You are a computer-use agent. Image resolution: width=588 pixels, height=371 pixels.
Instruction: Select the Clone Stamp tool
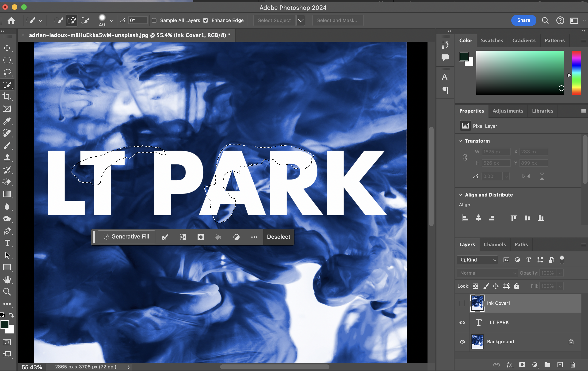[x=7, y=158]
